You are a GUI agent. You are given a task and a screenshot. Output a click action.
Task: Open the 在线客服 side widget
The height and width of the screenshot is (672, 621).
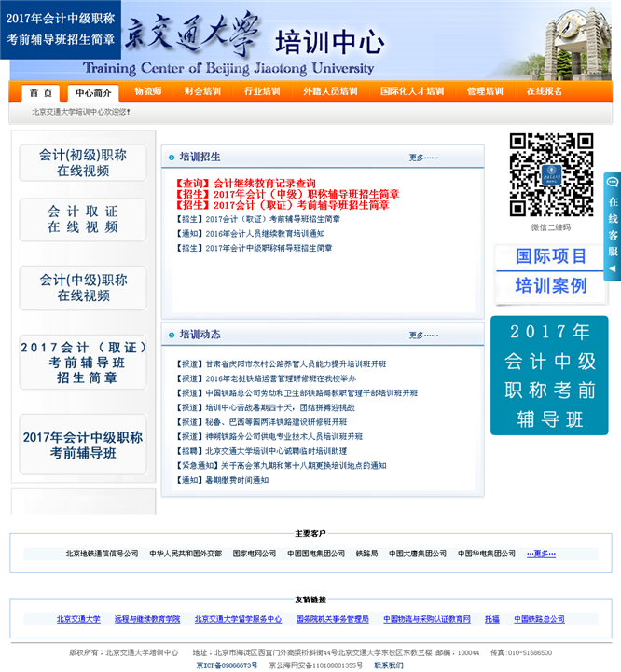(x=613, y=226)
